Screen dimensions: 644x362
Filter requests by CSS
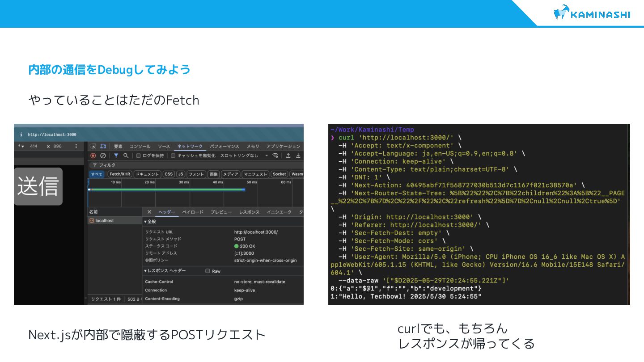coord(169,174)
